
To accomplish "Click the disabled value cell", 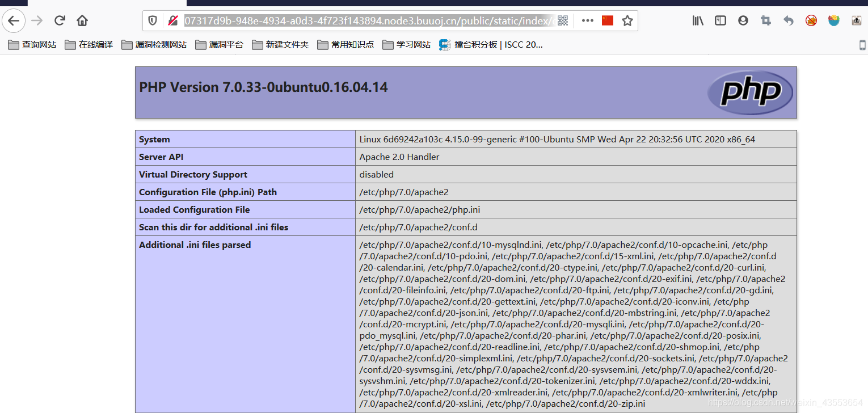I will (x=576, y=175).
